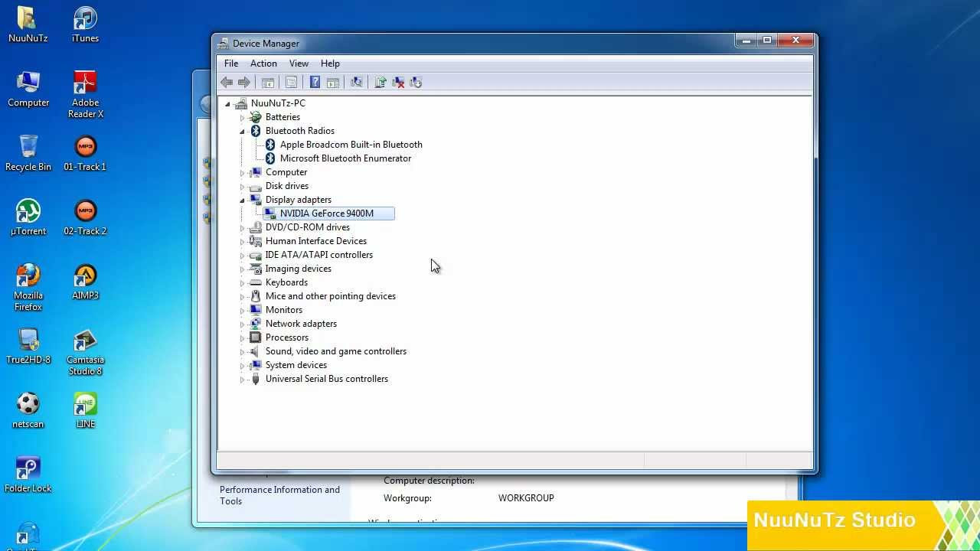Select Apple Broadcom Built-in Bluetooth
The image size is (980, 551).
click(351, 145)
